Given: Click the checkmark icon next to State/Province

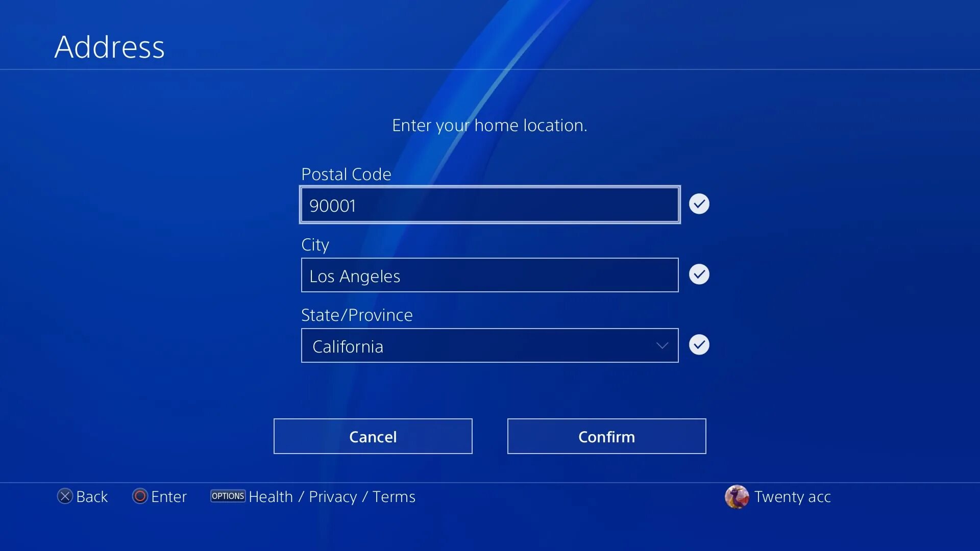Looking at the screenshot, I should [699, 344].
